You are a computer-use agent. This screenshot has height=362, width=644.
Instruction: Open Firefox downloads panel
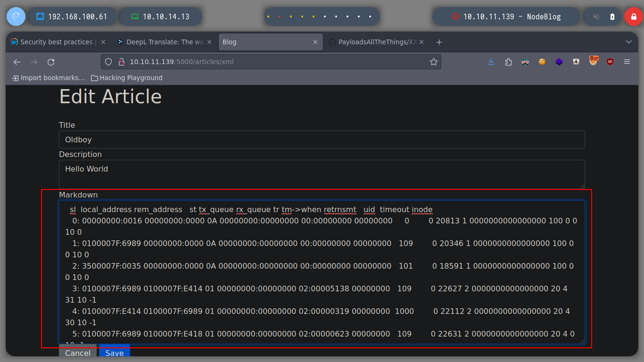coord(491,62)
